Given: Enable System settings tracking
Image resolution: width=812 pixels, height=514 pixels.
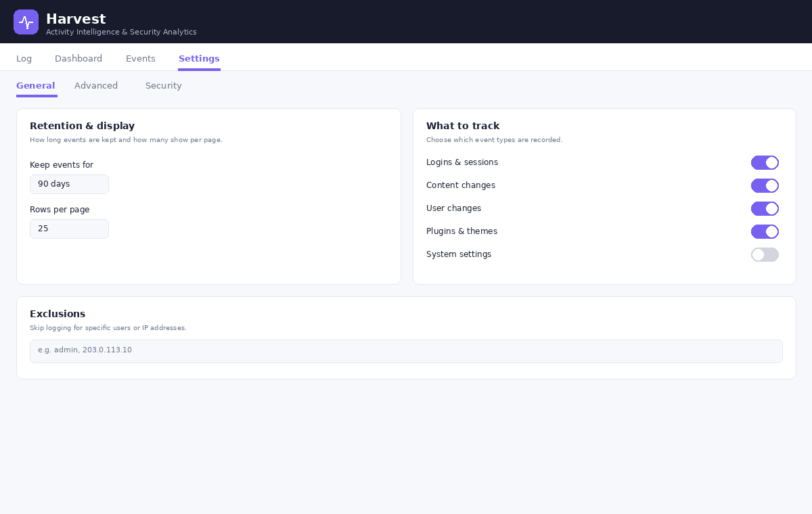Looking at the screenshot, I should pyautogui.click(x=765, y=254).
